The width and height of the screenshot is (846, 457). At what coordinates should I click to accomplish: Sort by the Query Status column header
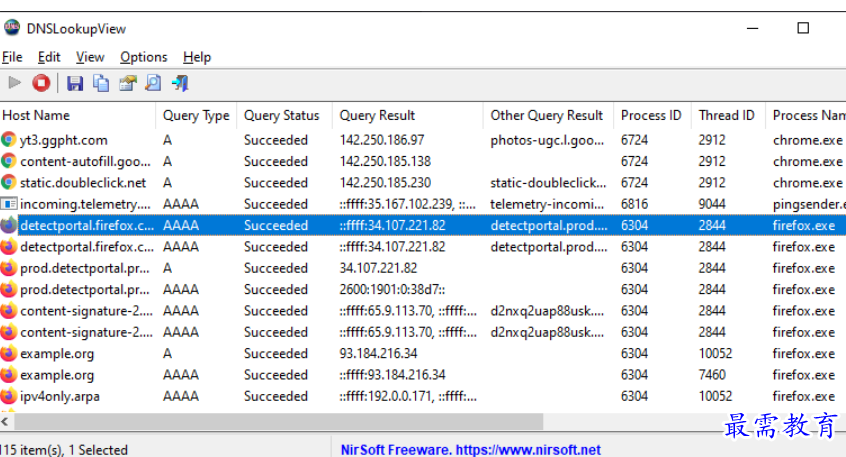(282, 115)
